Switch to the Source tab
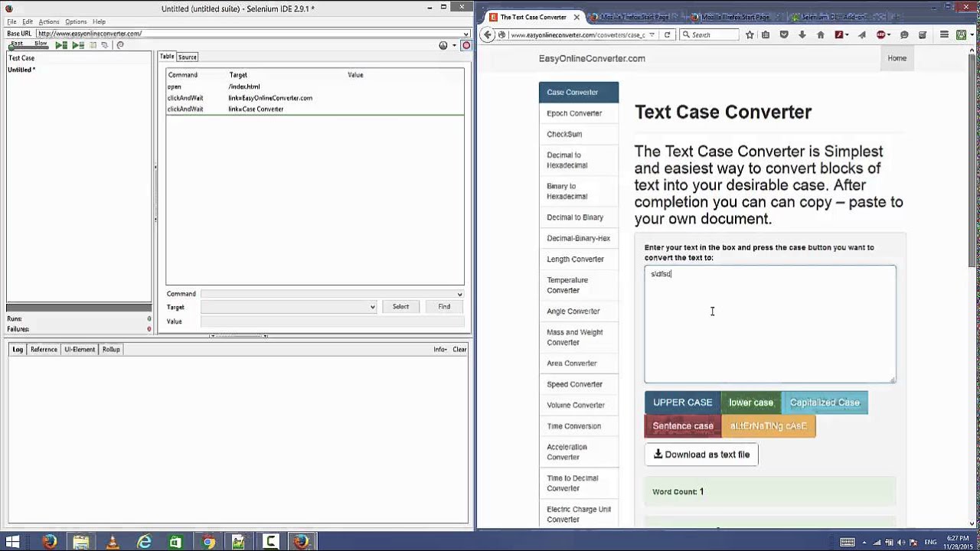 click(x=188, y=57)
